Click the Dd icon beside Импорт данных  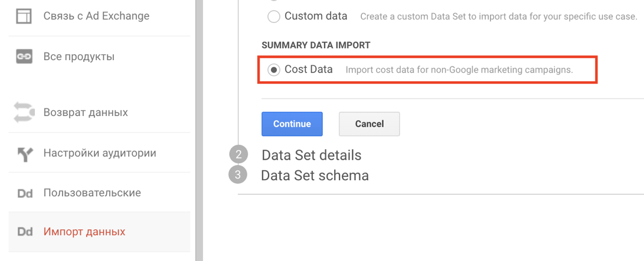25,232
